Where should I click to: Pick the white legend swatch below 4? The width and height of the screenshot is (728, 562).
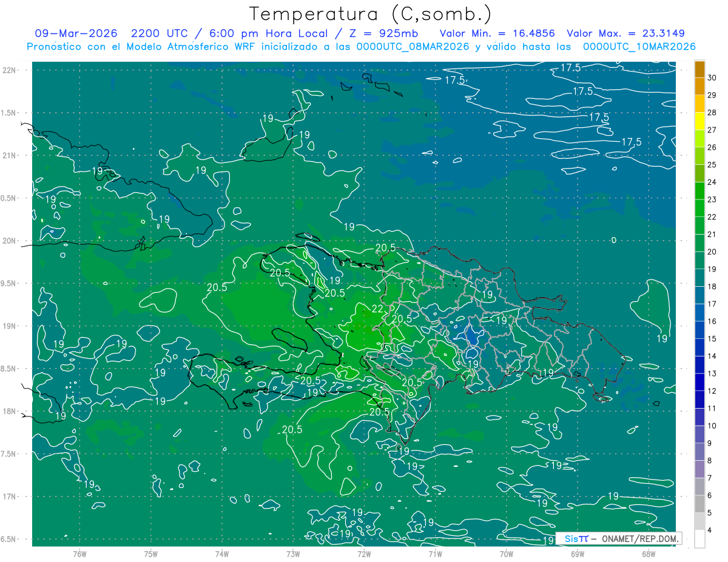pos(699,539)
